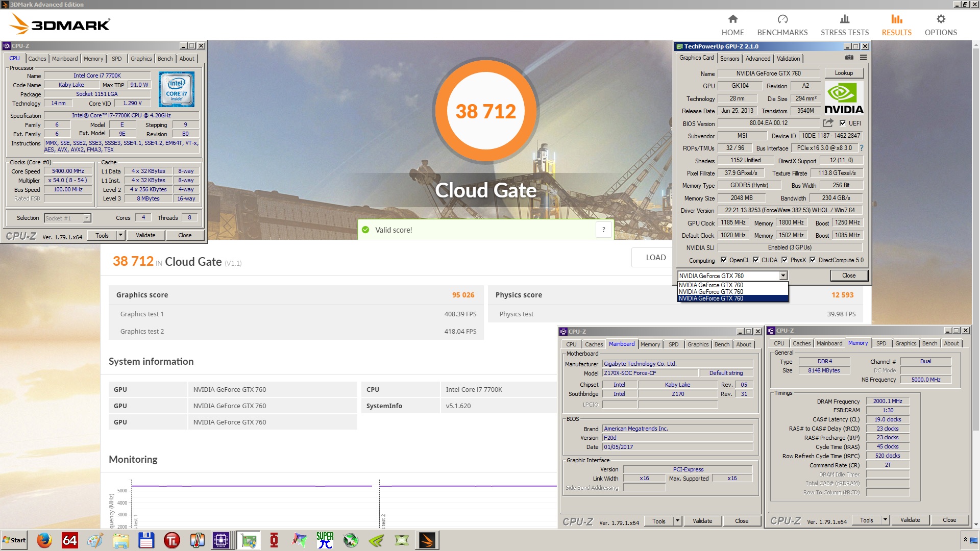Click Lookup button in GPU-Z
The image size is (980, 551).
844,73
